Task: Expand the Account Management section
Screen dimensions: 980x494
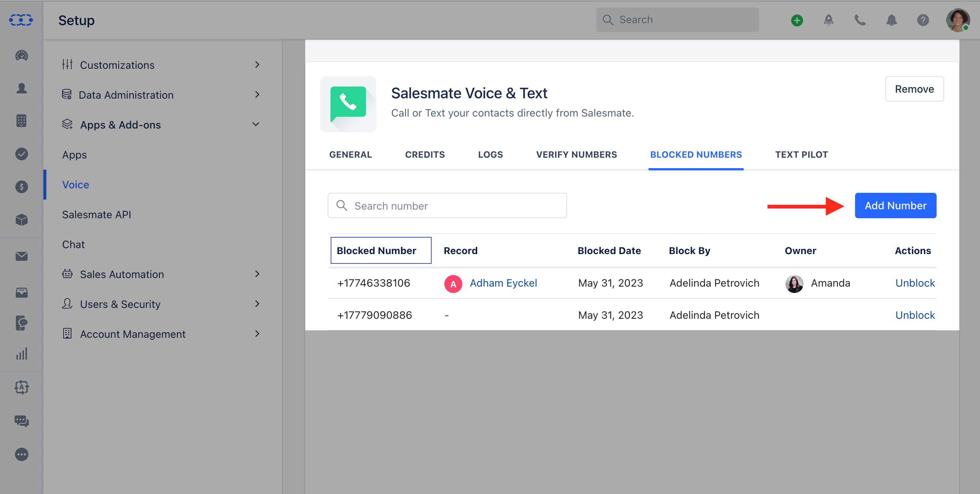Action: pyautogui.click(x=161, y=334)
